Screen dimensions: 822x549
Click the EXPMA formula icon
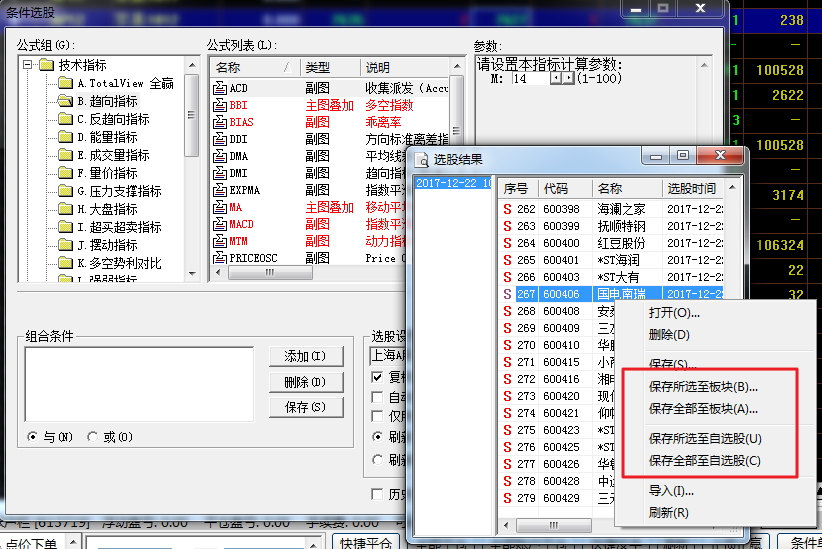pos(220,190)
